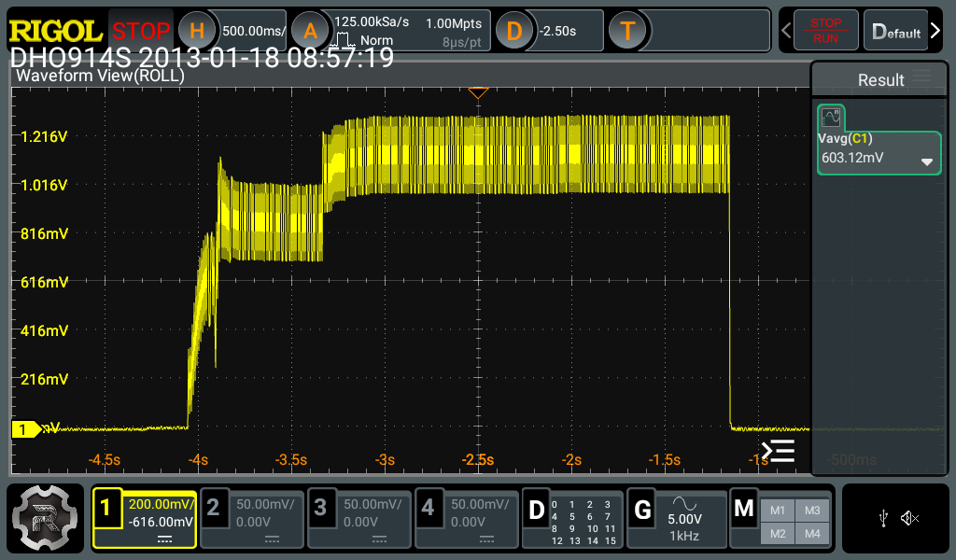This screenshot has height=560, width=956.
Task: Open the gear navigation menu icon
Action: click(x=45, y=518)
